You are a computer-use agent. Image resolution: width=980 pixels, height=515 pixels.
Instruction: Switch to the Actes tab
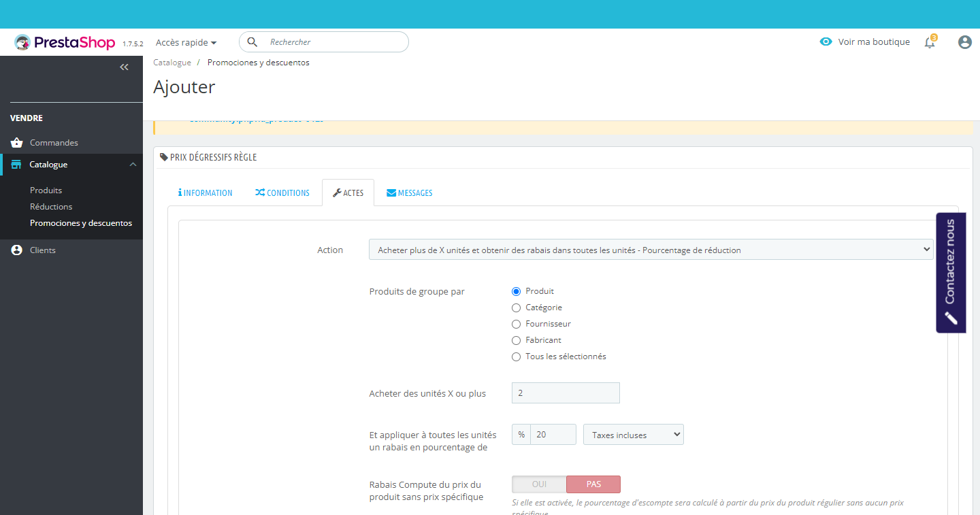click(348, 193)
